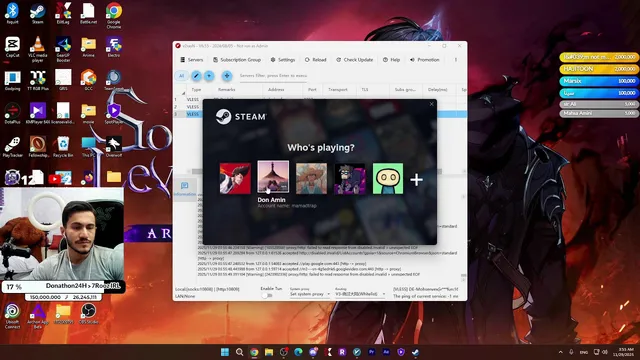This screenshot has width=640, height=360.
Task: Open Microsoft Edge from taskbar
Action: point(298,352)
